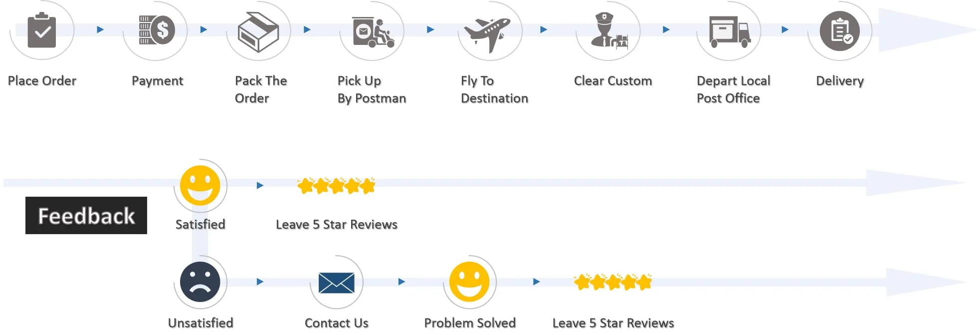The height and width of the screenshot is (335, 980).
Task: Choose the Pick Up By Postman scooter icon
Action: (373, 32)
